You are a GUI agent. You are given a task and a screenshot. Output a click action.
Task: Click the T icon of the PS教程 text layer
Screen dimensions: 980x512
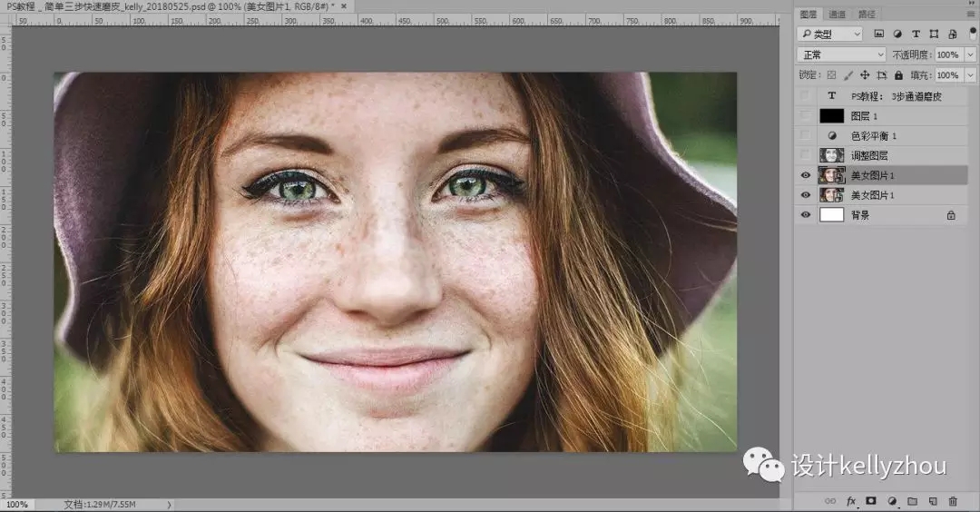831,95
